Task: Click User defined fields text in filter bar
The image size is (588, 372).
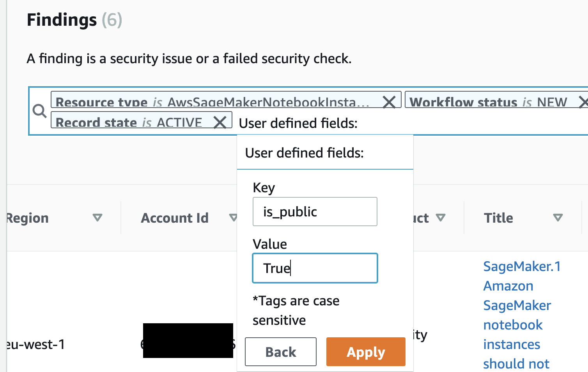Action: pyautogui.click(x=298, y=123)
